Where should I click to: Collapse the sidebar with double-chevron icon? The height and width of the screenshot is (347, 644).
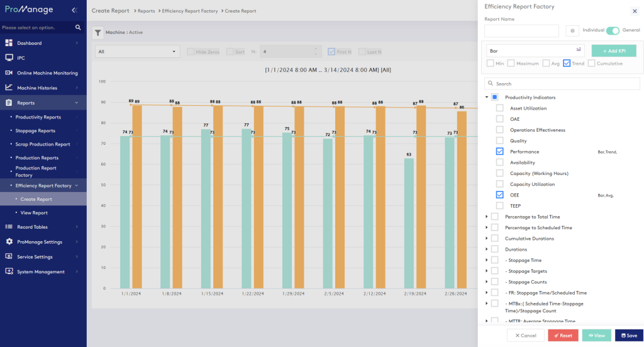pos(74,10)
